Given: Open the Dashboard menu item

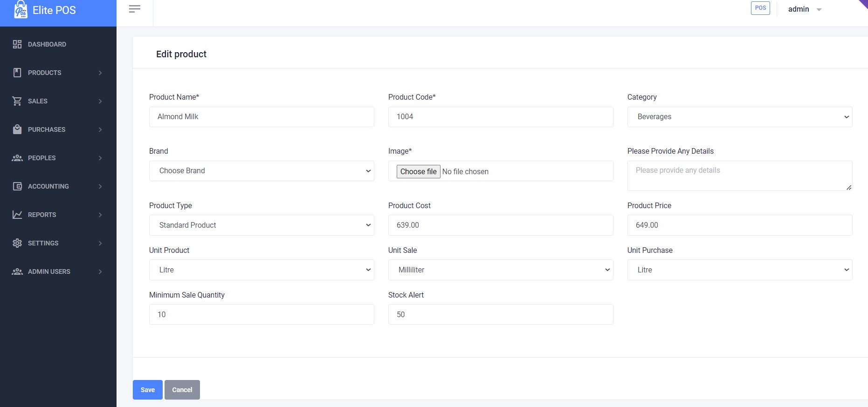Looking at the screenshot, I should [47, 44].
